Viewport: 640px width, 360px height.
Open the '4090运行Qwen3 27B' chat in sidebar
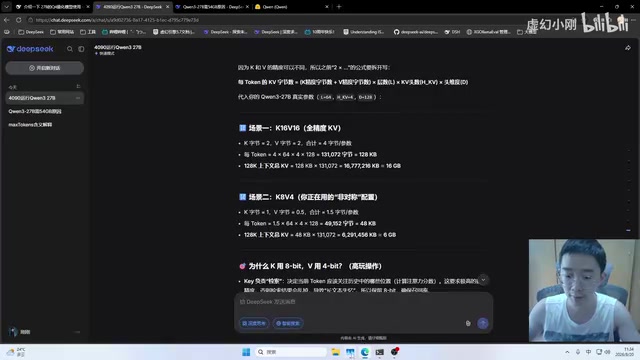coord(44,98)
